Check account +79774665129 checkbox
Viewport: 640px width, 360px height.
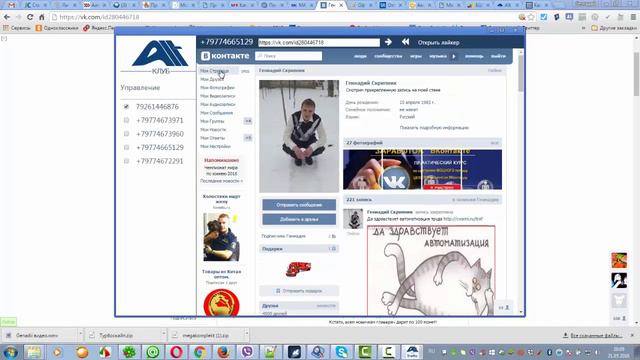(x=126, y=147)
